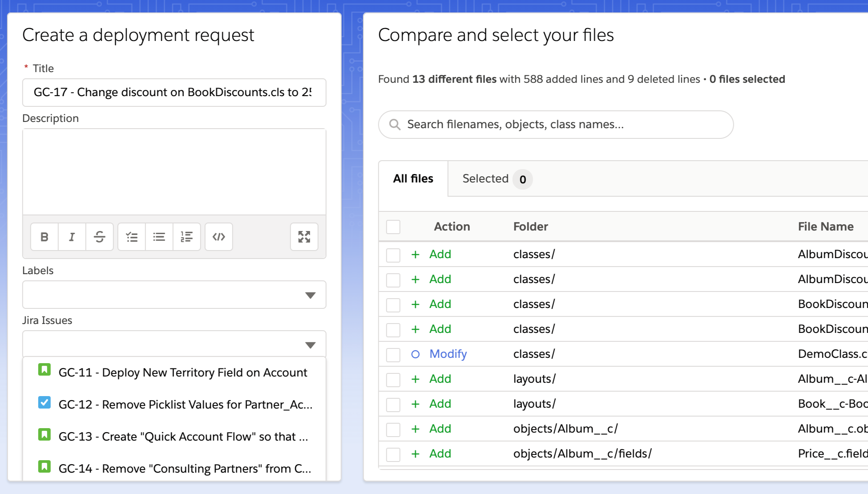Image resolution: width=868 pixels, height=494 pixels.
Task: Apply italic formatting in description toolbar
Action: [x=72, y=237]
